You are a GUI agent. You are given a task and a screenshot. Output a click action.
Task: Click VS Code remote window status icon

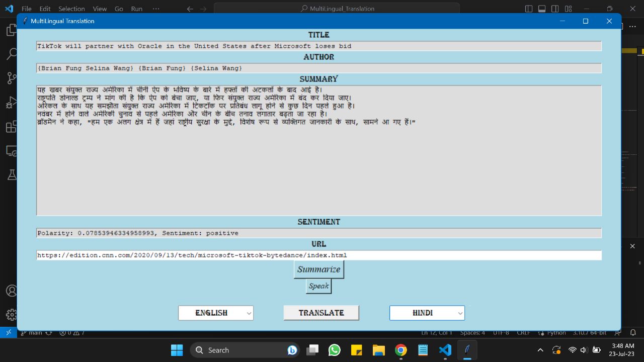tap(9, 333)
